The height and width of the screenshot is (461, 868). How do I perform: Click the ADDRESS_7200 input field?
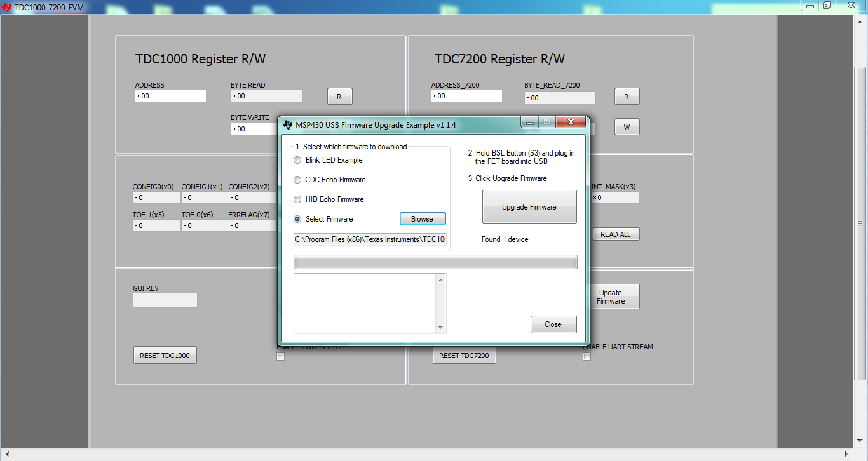(466, 96)
